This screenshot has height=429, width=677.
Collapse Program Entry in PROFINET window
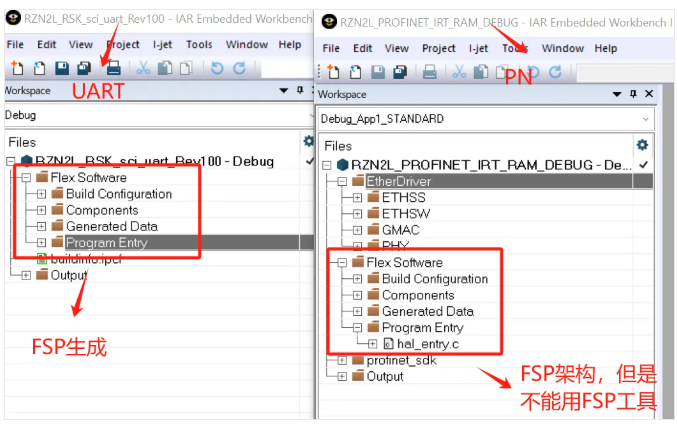coord(357,328)
